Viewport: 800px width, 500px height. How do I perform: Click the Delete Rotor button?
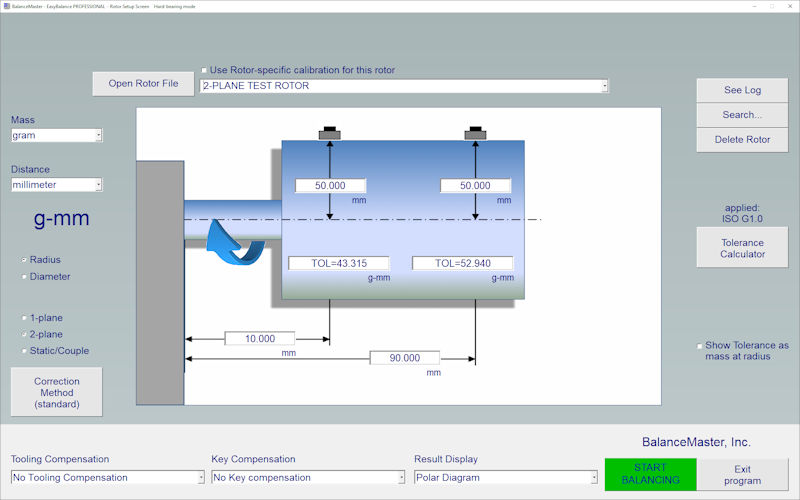tap(742, 140)
